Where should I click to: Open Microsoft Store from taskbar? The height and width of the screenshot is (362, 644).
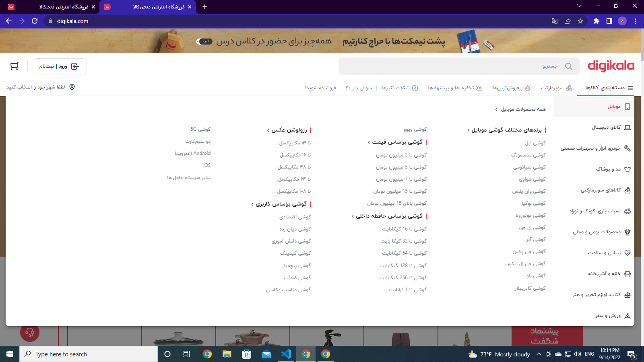pos(247,354)
